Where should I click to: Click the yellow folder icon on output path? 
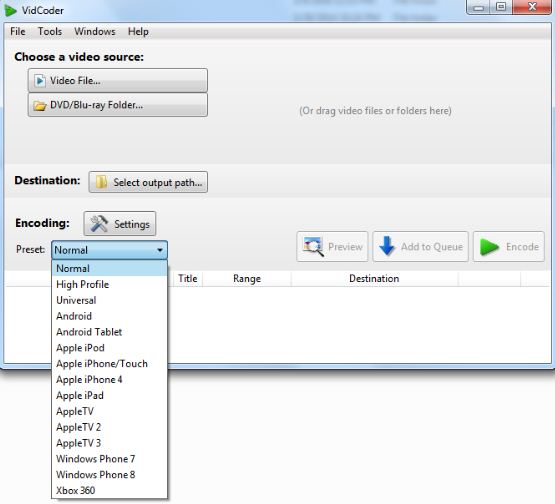click(x=102, y=182)
